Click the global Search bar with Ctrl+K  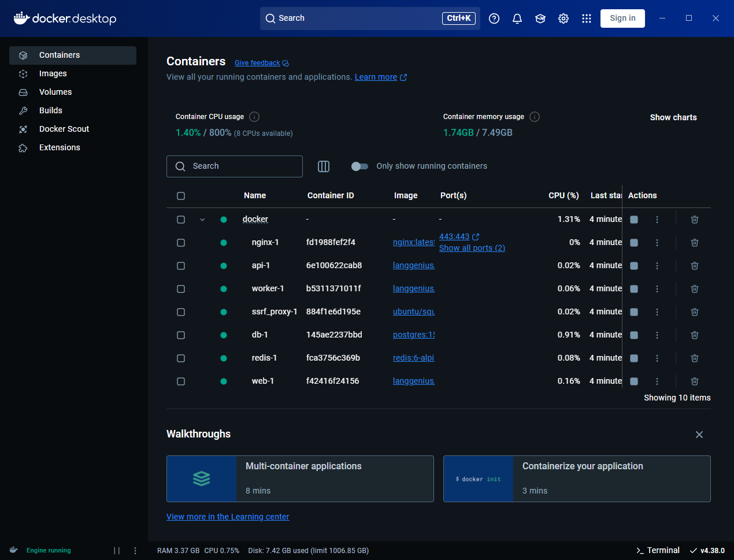[370, 18]
